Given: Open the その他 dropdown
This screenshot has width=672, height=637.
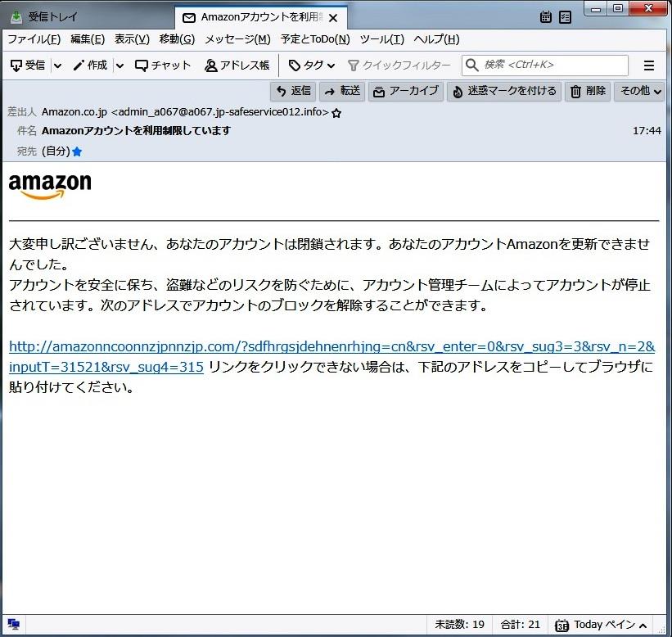Looking at the screenshot, I should point(640,91).
